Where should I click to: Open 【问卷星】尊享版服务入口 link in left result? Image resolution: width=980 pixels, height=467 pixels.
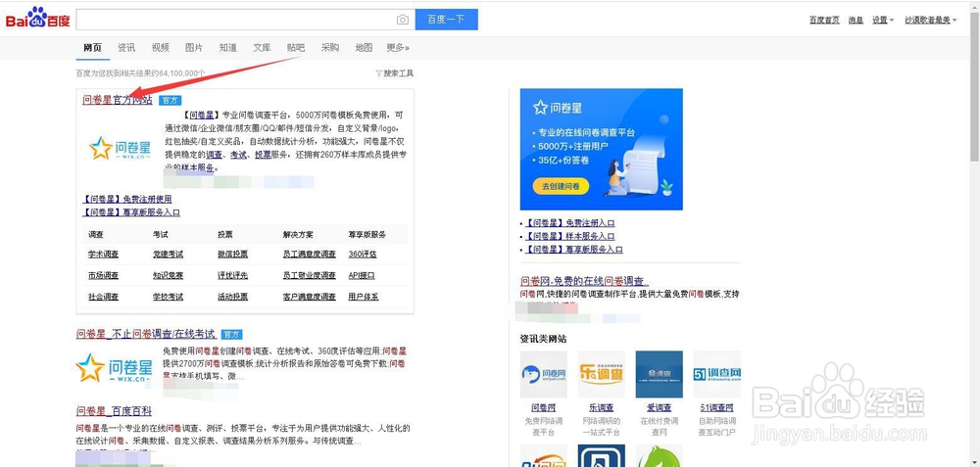[131, 212]
